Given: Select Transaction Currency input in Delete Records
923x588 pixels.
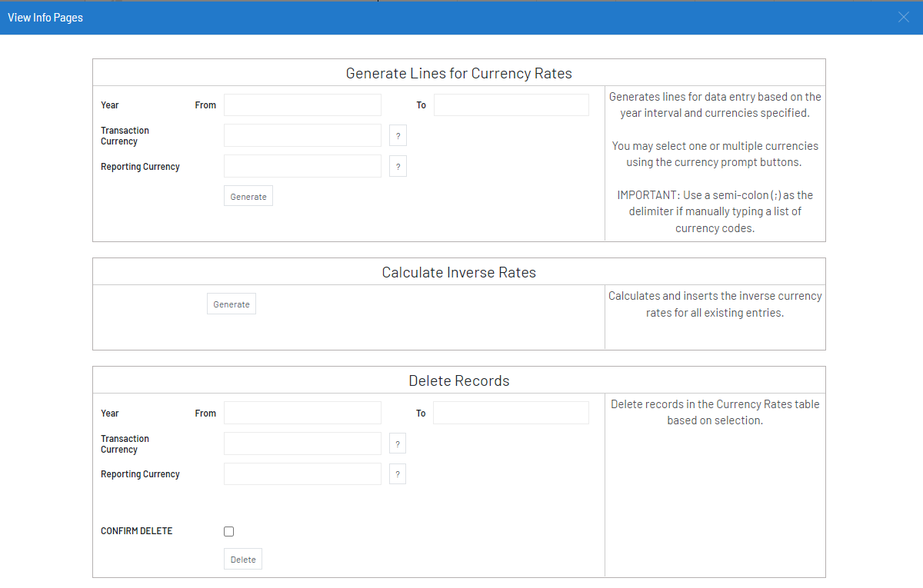Looking at the screenshot, I should click(x=302, y=443).
